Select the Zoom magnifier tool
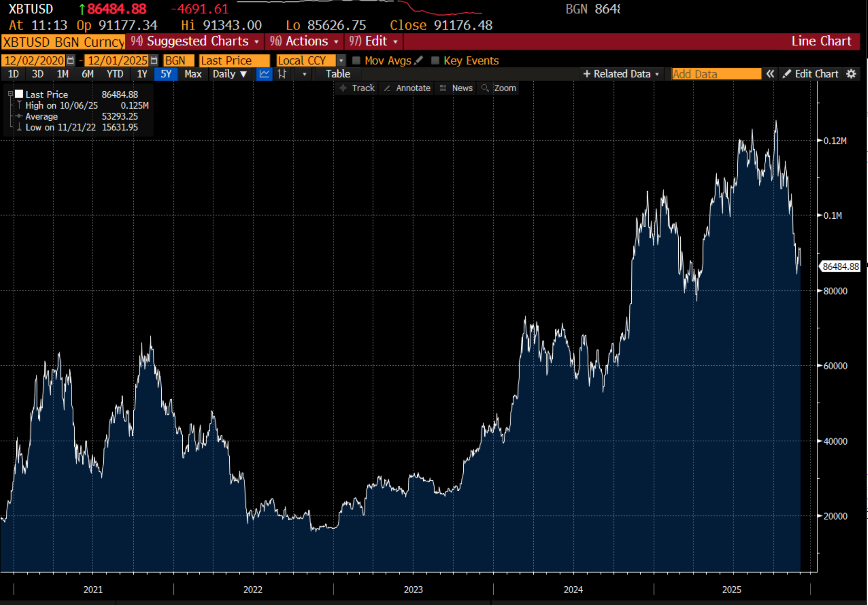Viewport: 868px width, 605px height. [x=499, y=88]
